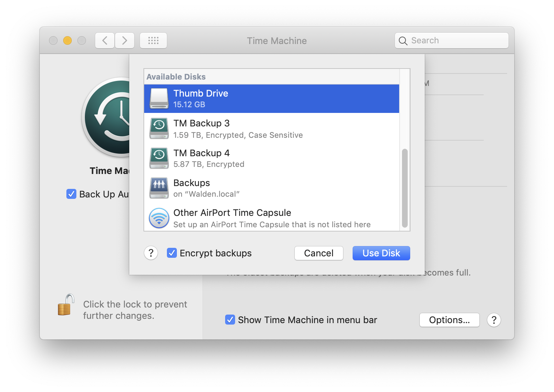The height and width of the screenshot is (392, 554).
Task: Open help in the disk selection sheet
Action: pos(151,253)
